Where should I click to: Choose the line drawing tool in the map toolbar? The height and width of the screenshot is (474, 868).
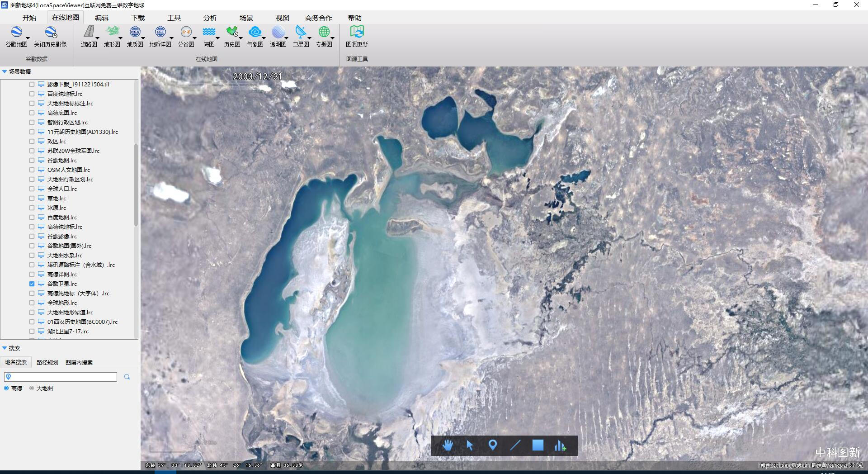coord(515,446)
